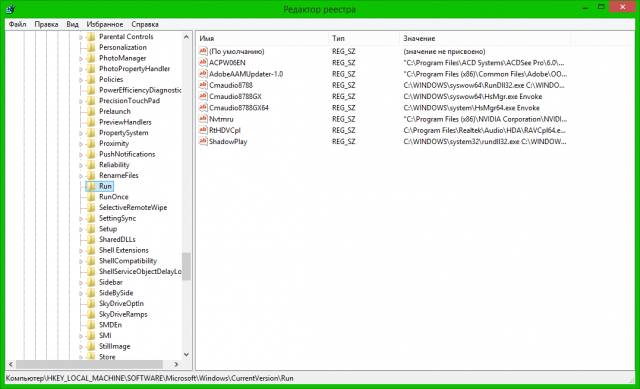Click the ACPW06EN string value icon
Viewport: 640px width, 389px height.
(x=203, y=62)
